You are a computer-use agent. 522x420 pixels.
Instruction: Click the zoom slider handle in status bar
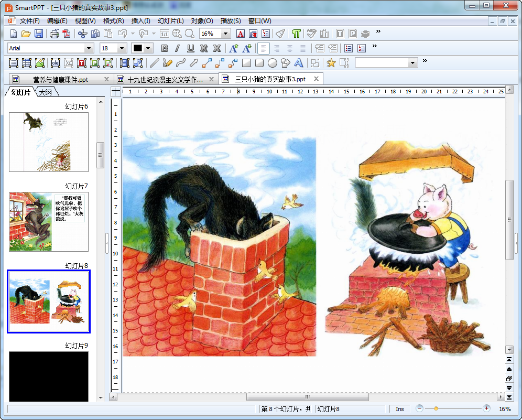coord(436,408)
